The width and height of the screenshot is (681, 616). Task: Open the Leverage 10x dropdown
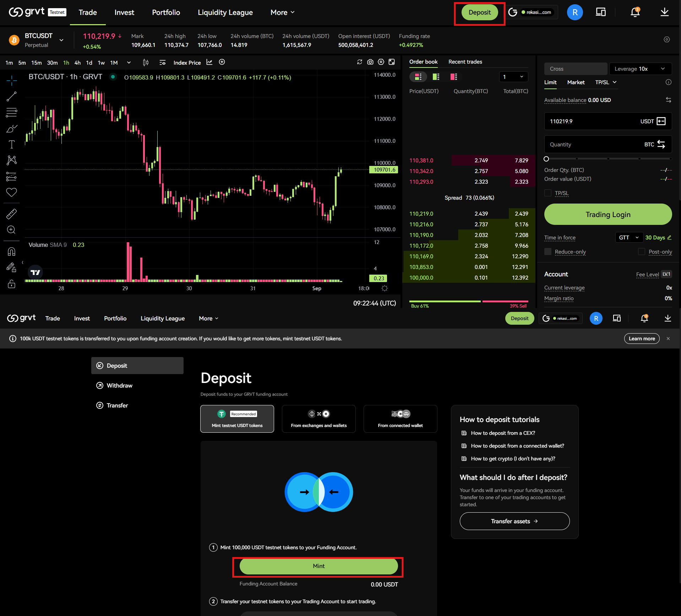pyautogui.click(x=640, y=69)
